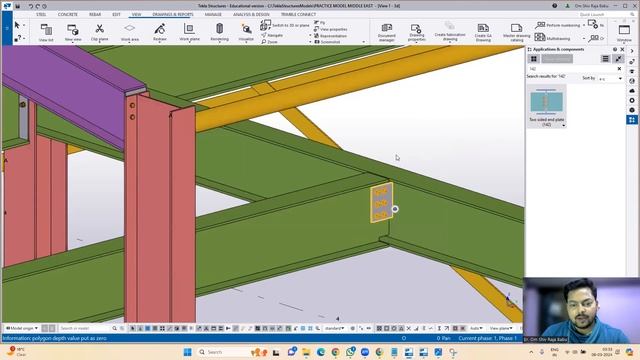Click the component search field showing 142

tap(571, 69)
